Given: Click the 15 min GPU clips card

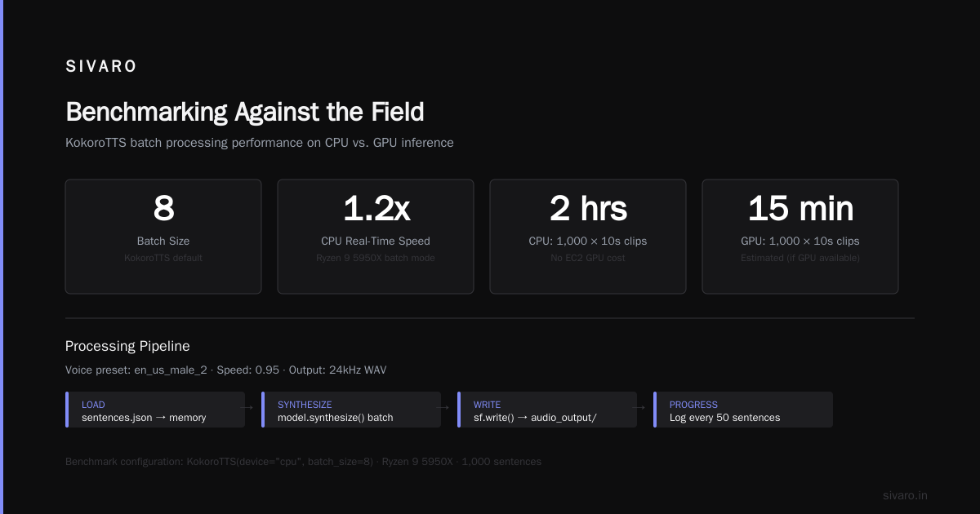Looking at the screenshot, I should (800, 237).
